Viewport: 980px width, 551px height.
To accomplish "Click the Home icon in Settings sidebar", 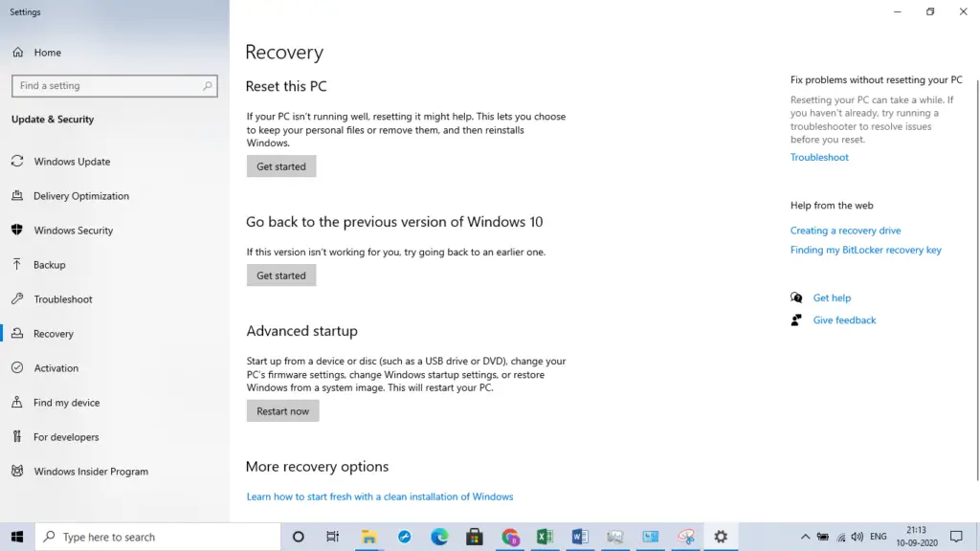I will click(x=17, y=53).
